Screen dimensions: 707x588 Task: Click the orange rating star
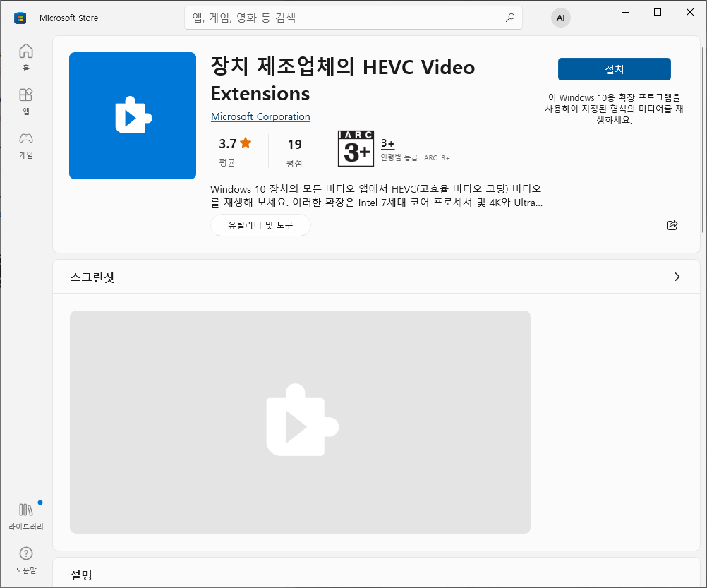click(x=246, y=143)
